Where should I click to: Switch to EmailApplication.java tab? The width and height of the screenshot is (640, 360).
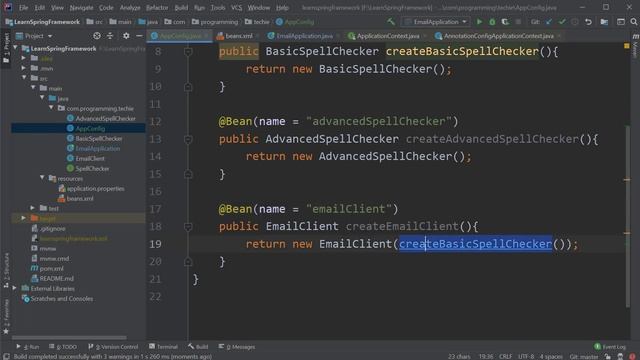point(304,36)
